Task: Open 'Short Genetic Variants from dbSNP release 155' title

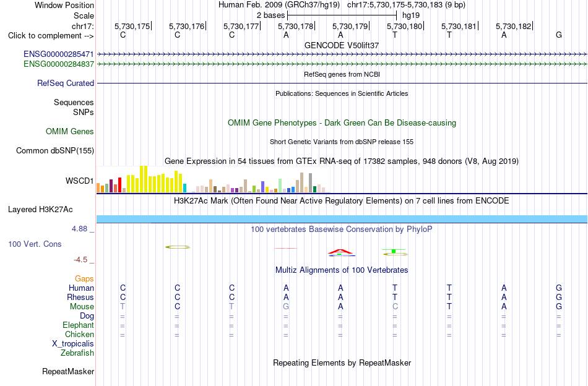Action: tap(342, 142)
